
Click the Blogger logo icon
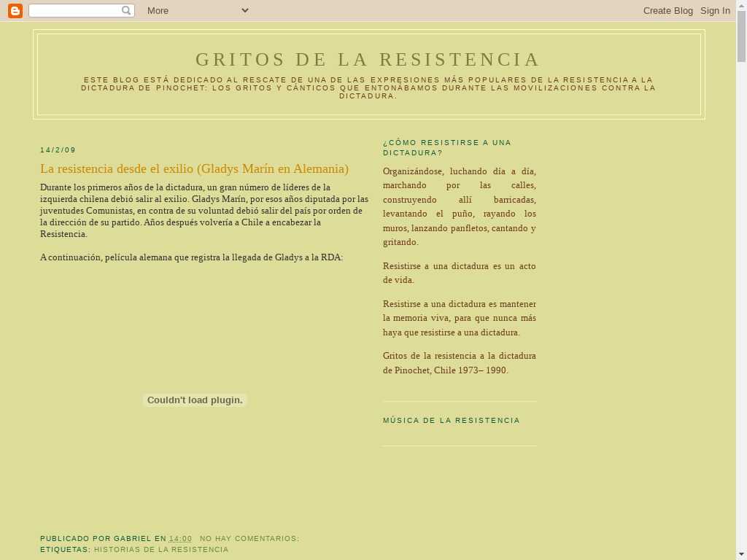[x=15, y=10]
